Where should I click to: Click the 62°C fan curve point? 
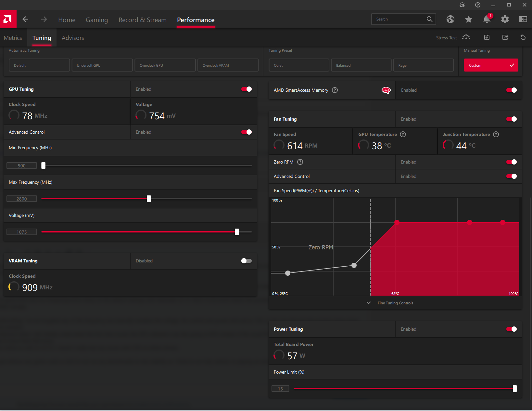coord(397,222)
